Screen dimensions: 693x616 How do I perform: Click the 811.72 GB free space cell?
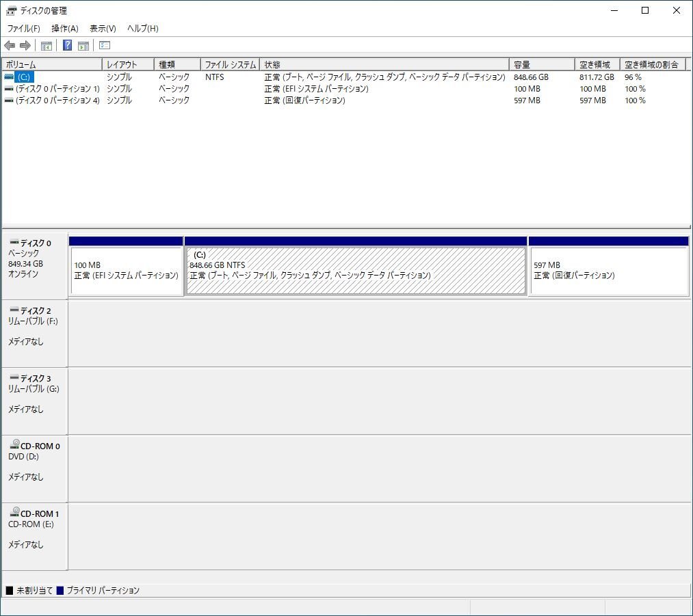tap(597, 77)
